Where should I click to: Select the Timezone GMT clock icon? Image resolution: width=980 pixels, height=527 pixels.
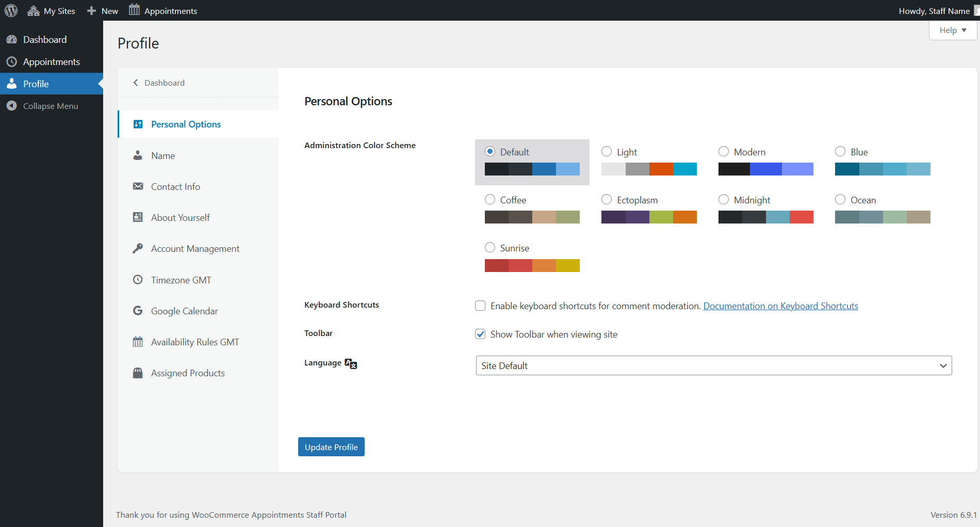coord(137,279)
